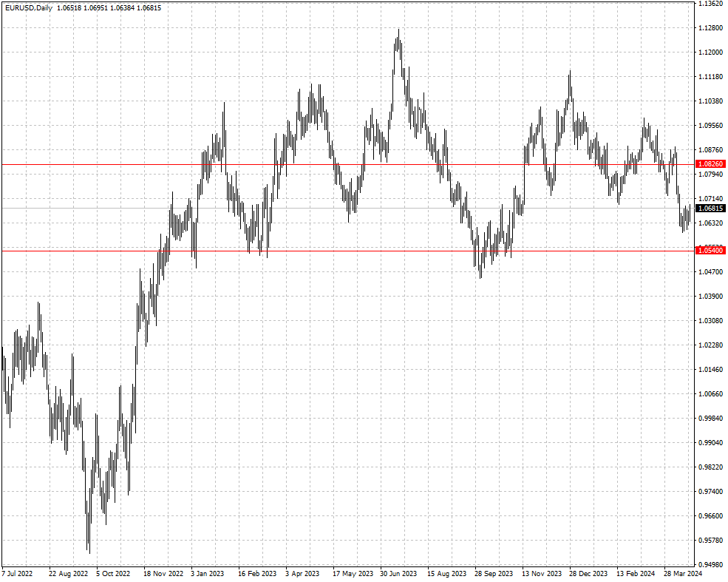Click the 1.00660 price scale label
Viewport: 728px width, 582px height.
point(710,393)
